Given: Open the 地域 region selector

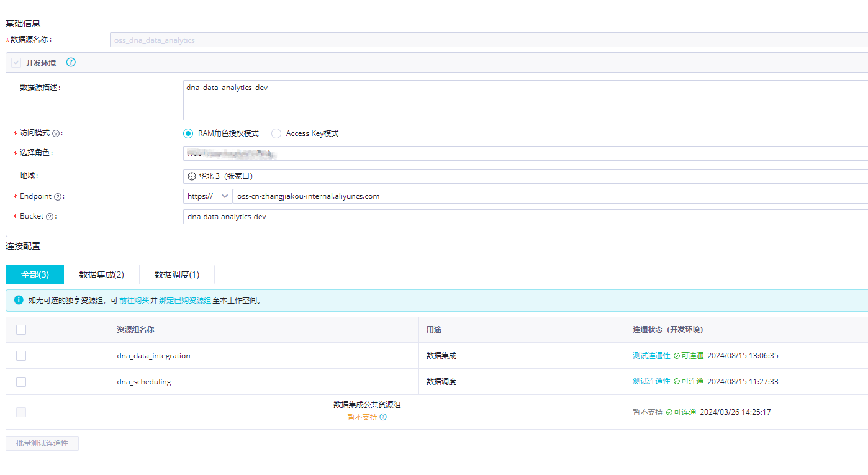Looking at the screenshot, I should 525,176.
